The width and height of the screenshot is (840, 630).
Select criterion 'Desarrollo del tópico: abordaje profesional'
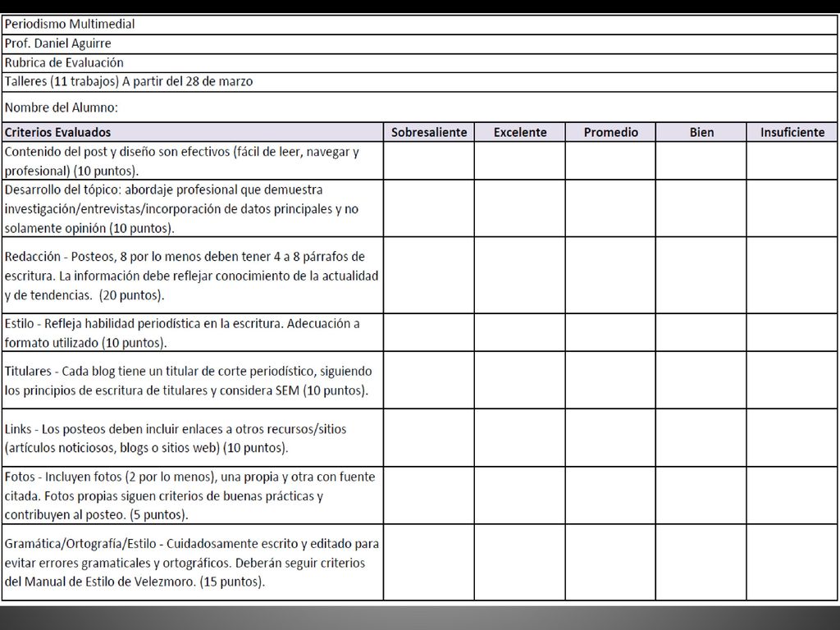pos(193,208)
